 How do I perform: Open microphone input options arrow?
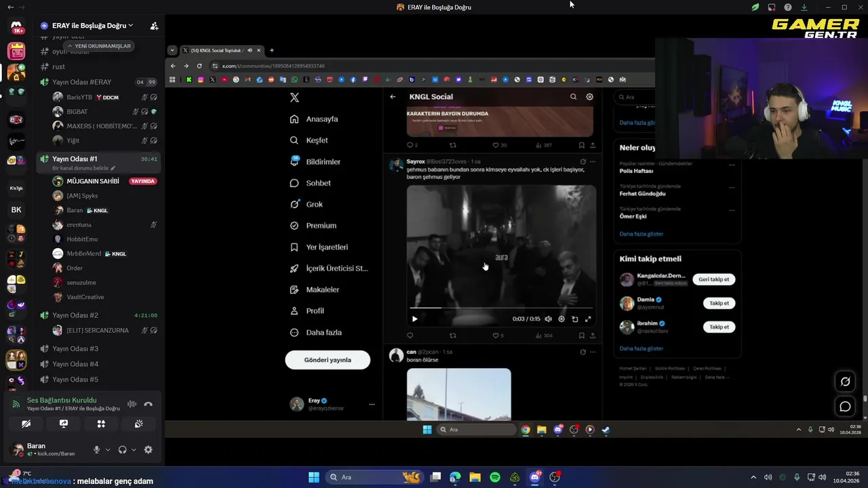107,449
